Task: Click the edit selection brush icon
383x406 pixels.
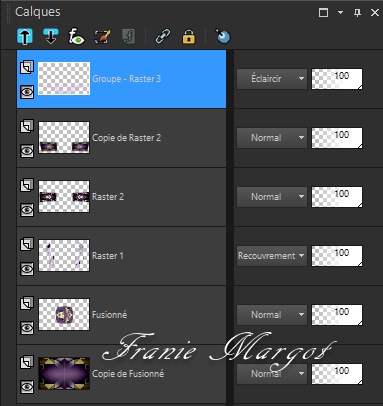Action: tap(102, 36)
